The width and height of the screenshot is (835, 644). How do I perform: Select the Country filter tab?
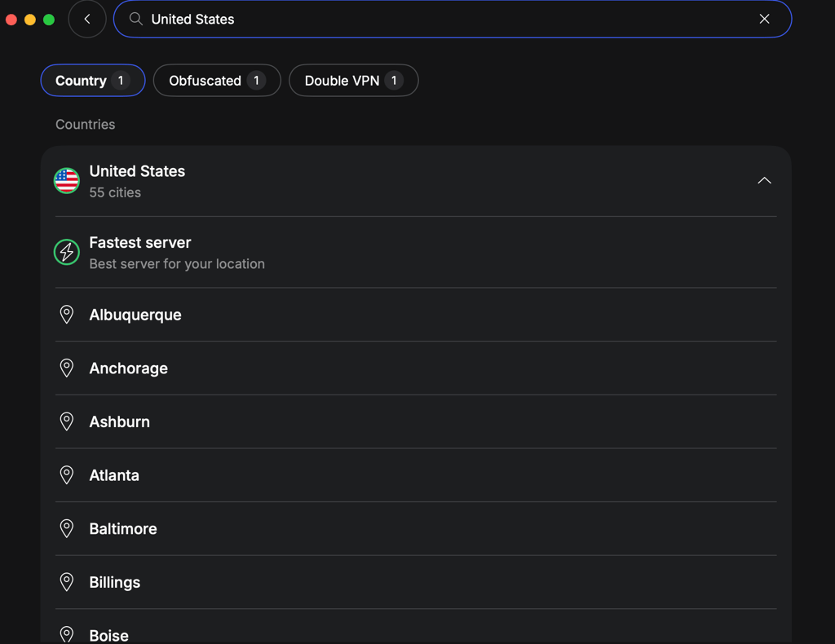(x=93, y=81)
